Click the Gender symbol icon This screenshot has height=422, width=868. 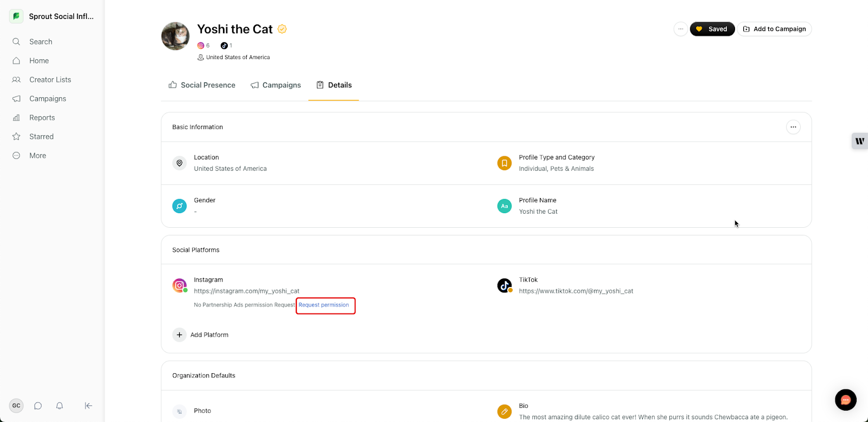pyautogui.click(x=180, y=206)
